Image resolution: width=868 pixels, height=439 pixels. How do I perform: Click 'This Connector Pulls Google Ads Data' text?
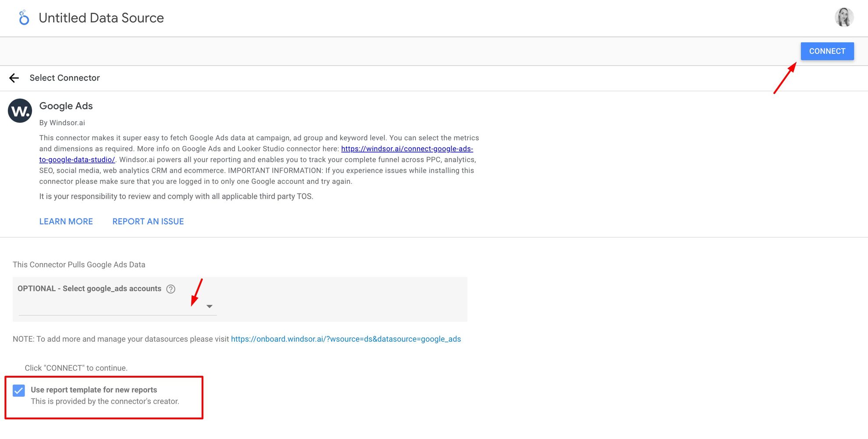[x=79, y=264]
